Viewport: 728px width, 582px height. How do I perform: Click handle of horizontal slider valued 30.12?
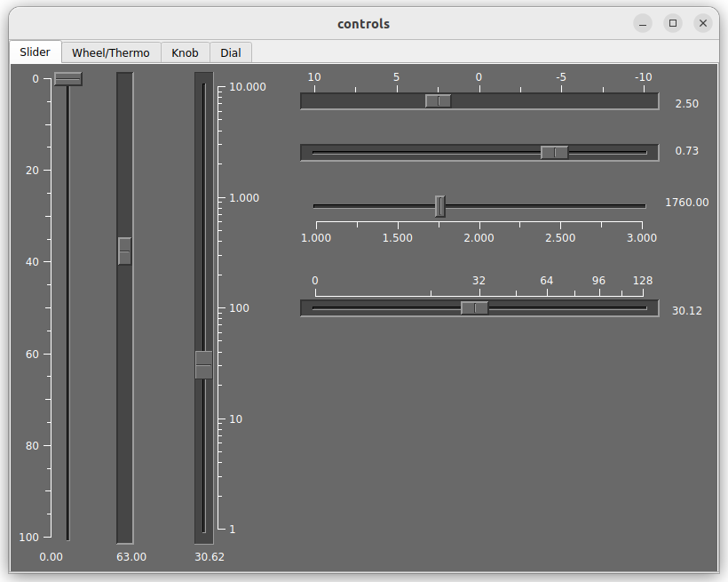(474, 307)
